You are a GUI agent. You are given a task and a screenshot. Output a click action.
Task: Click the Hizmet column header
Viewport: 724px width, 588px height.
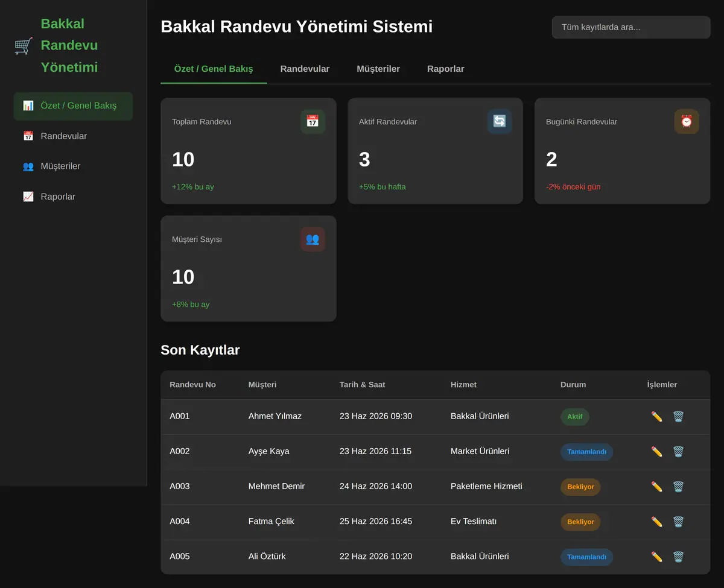point(463,385)
